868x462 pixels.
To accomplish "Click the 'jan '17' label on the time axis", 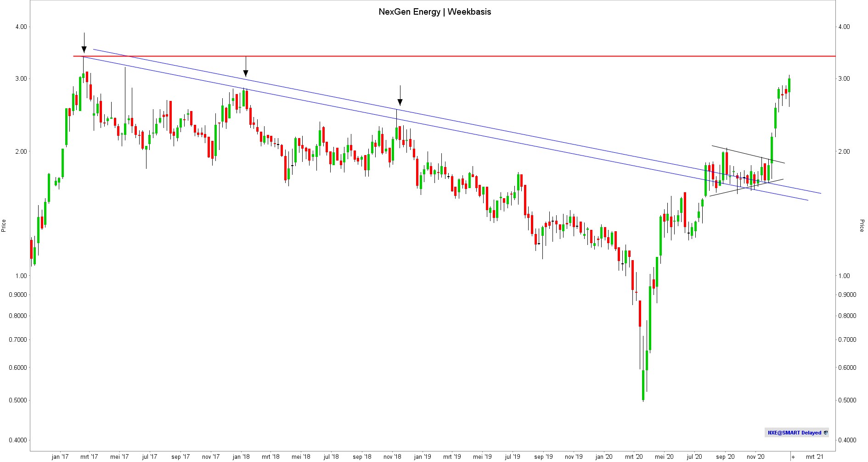I will pos(60,456).
